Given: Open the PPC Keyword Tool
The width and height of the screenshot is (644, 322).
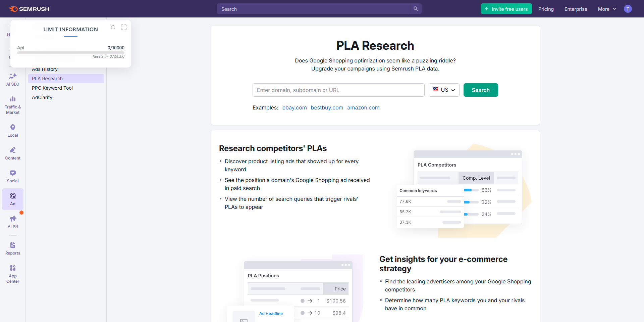Looking at the screenshot, I should point(52,88).
